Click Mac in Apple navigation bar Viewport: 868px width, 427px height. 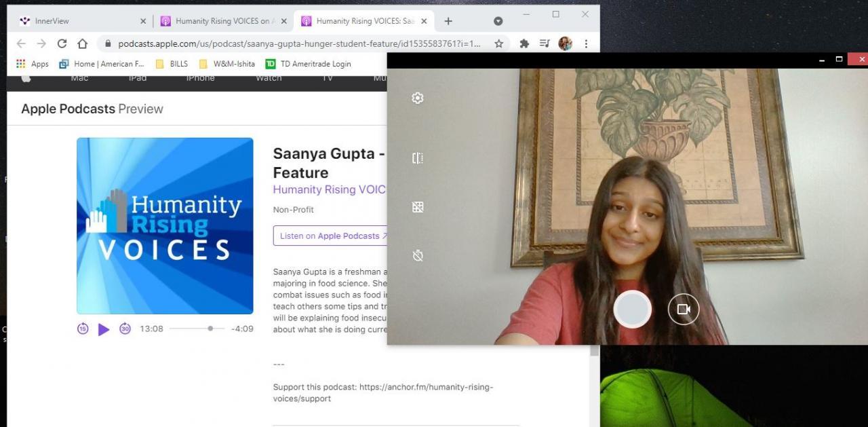pos(79,79)
